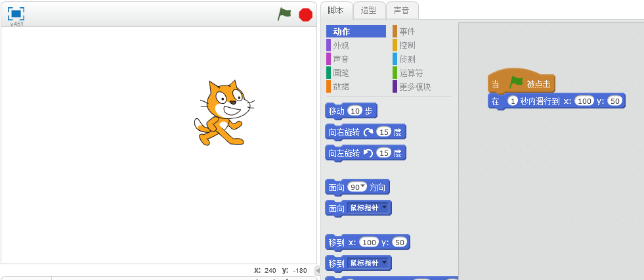Click the 面向 90 方向 block

[x=357, y=188]
